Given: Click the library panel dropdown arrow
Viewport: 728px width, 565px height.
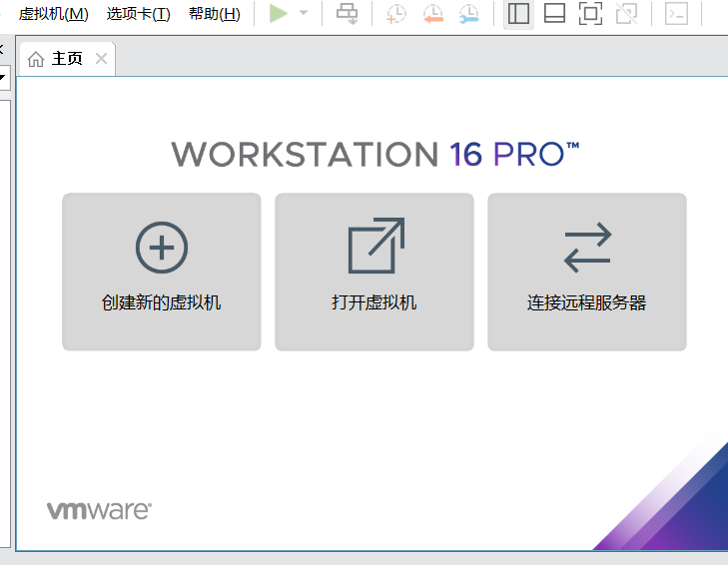Looking at the screenshot, I should (3, 77).
